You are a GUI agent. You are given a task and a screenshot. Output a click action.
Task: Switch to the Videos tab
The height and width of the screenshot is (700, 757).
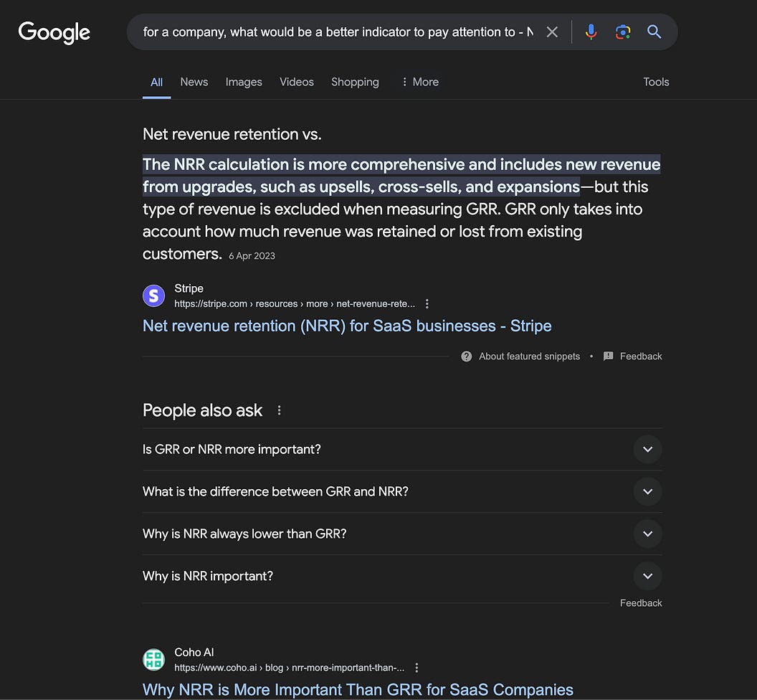coord(297,82)
